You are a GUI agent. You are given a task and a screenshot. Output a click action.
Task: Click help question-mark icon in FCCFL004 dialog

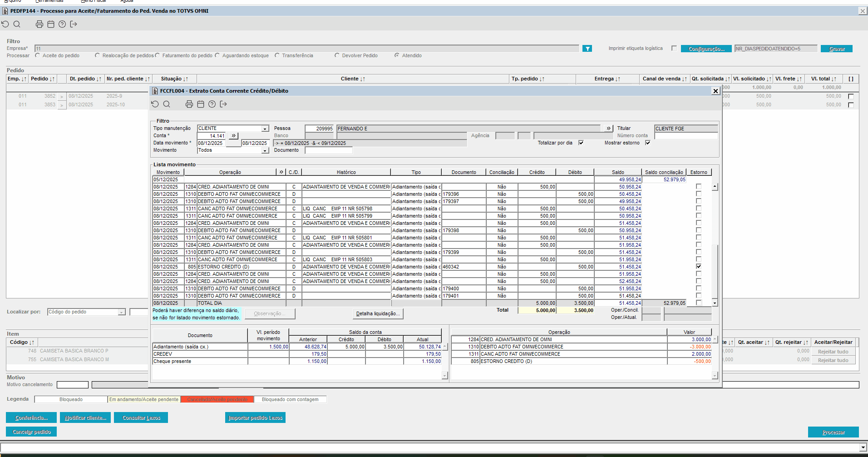[212, 104]
